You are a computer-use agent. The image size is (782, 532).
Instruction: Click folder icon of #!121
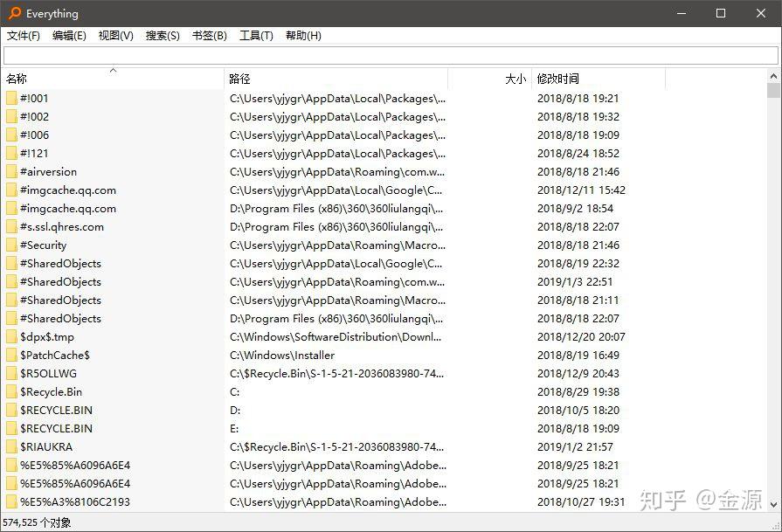[x=11, y=153]
